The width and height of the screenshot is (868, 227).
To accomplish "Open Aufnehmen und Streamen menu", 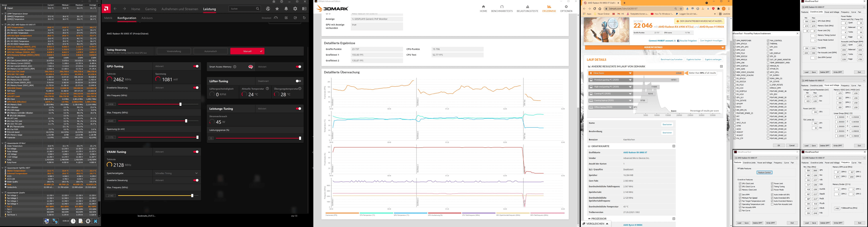I will pos(180,9).
